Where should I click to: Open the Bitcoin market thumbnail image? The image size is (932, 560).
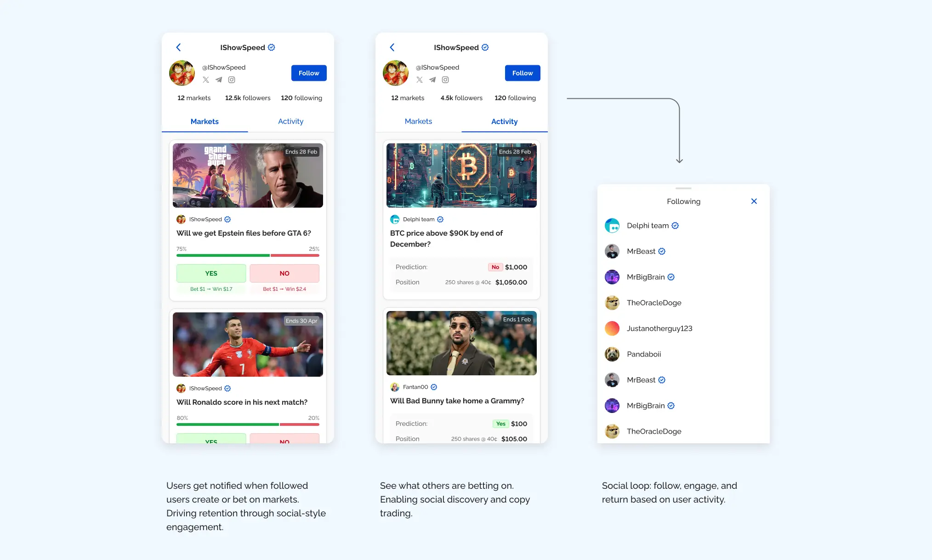tap(461, 175)
